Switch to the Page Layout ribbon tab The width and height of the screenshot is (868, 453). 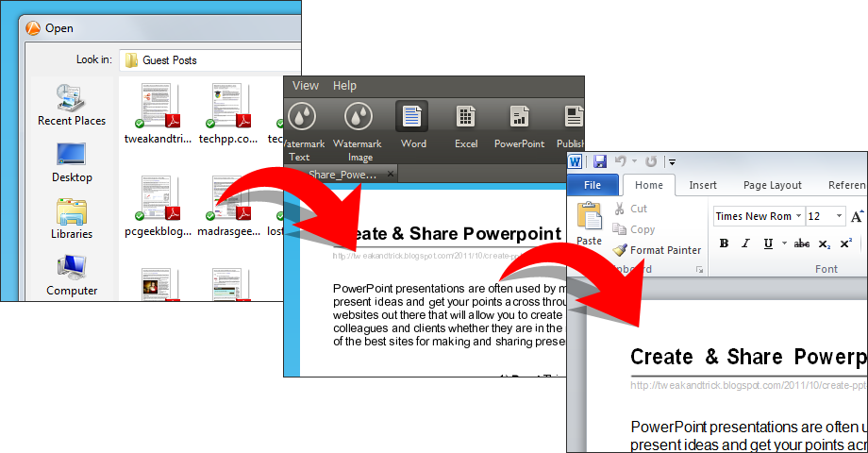pos(772,185)
